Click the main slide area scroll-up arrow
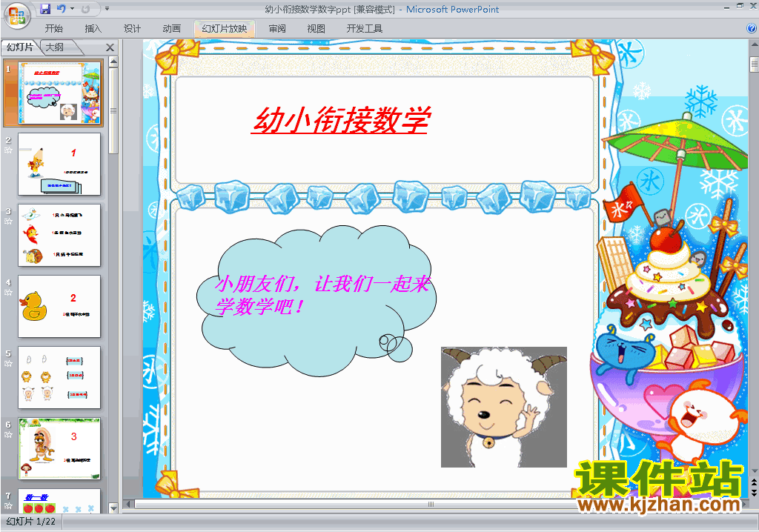The image size is (759, 532). point(754,44)
